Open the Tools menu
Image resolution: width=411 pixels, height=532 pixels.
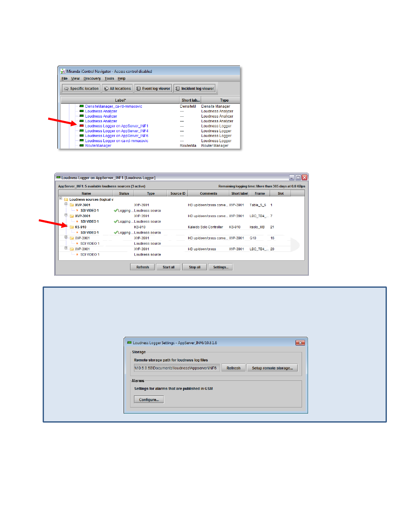tap(109, 78)
